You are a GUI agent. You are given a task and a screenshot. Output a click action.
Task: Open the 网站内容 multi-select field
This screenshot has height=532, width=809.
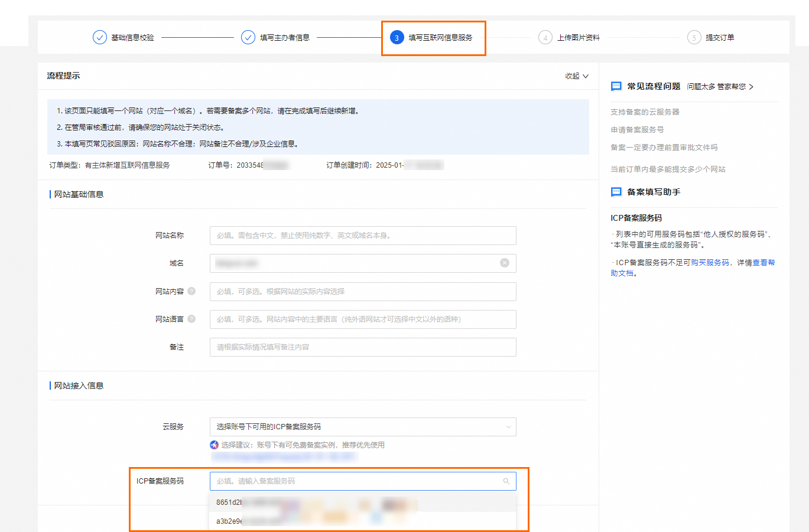tap(362, 292)
